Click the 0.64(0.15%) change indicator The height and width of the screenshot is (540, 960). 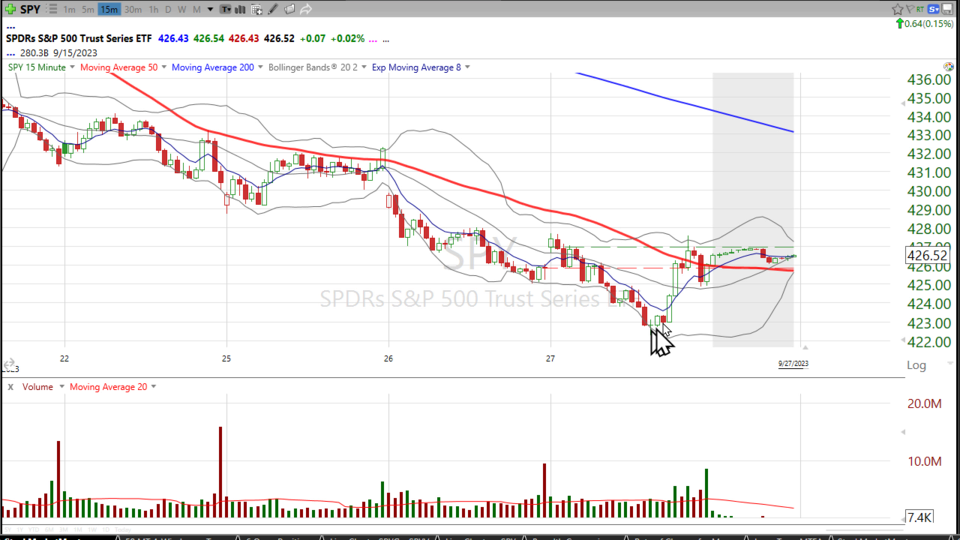click(x=924, y=24)
